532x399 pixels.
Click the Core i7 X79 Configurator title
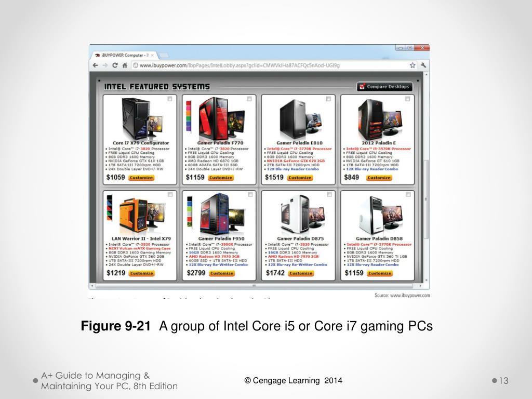(x=141, y=143)
